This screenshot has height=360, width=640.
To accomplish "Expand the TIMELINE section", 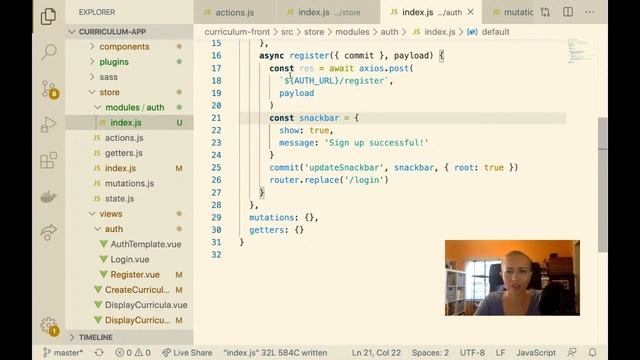I will [129, 337].
